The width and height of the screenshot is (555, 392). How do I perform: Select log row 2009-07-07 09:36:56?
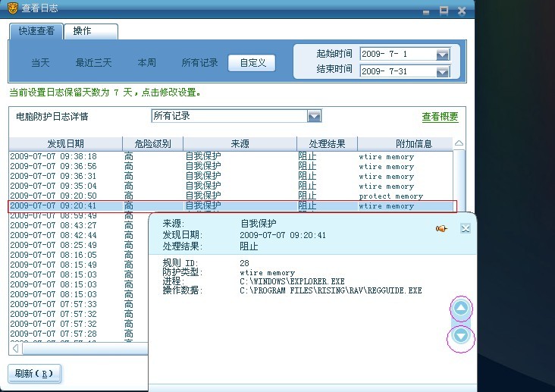[x=230, y=167]
